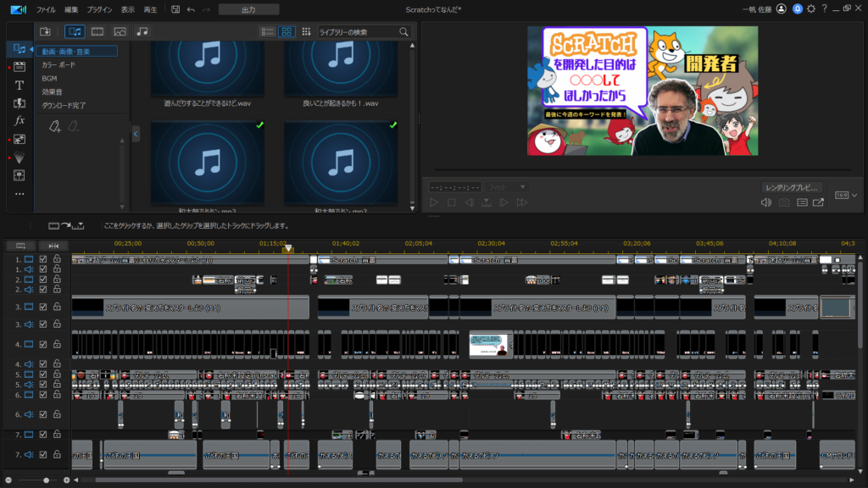This screenshot has height=488, width=868.
Task: Switch library to details list view
Action: (267, 32)
